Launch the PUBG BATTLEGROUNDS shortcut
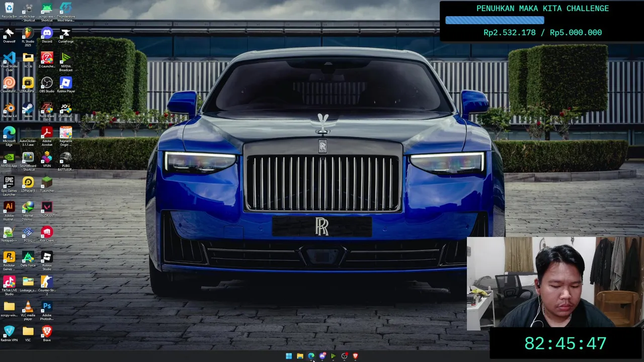644x362 pixels. (66, 161)
